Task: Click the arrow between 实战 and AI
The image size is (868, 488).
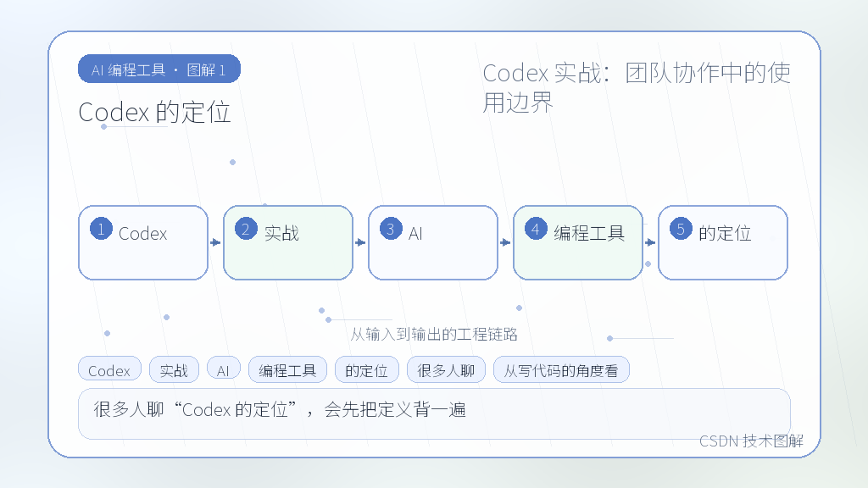Action: pyautogui.click(x=360, y=242)
